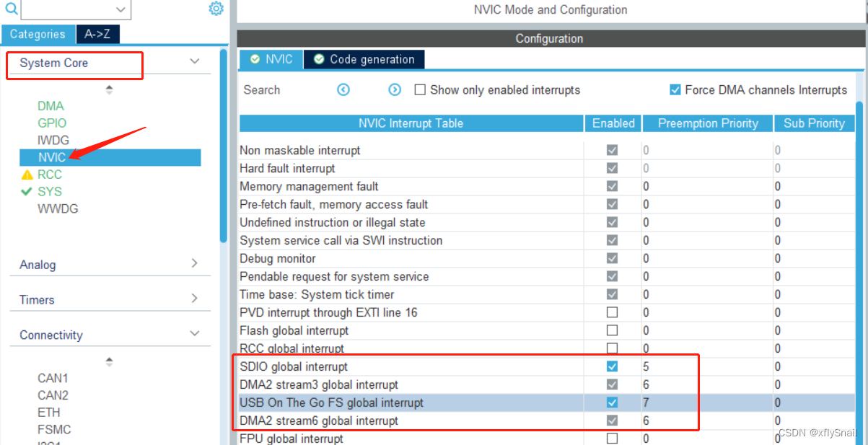The height and width of the screenshot is (445, 868).
Task: Click the RCC warning triangle icon
Action: (x=27, y=175)
